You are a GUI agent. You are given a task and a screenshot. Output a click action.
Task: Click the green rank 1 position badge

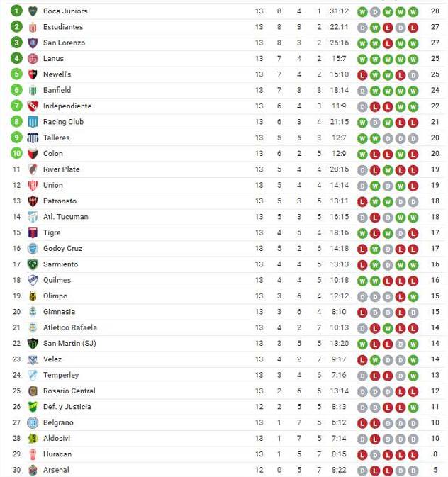coord(16,11)
